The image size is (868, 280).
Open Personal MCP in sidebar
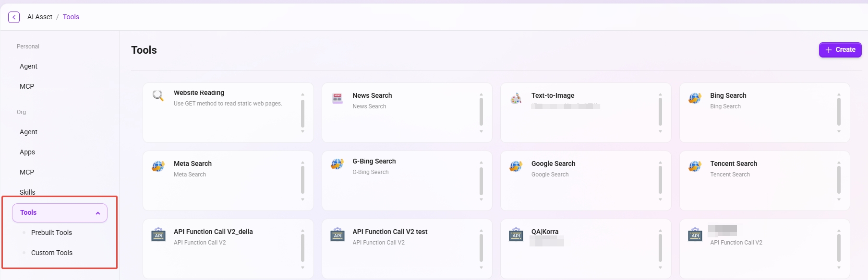(27, 86)
